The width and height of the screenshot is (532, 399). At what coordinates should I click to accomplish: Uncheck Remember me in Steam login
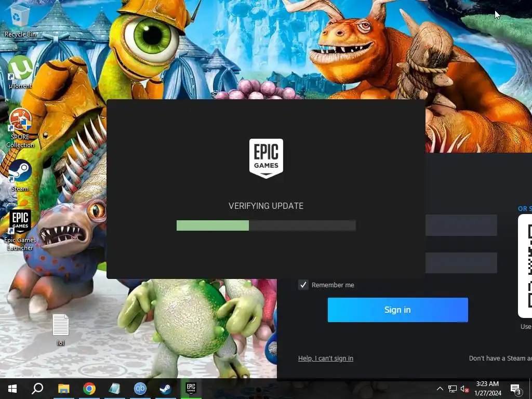(x=303, y=285)
